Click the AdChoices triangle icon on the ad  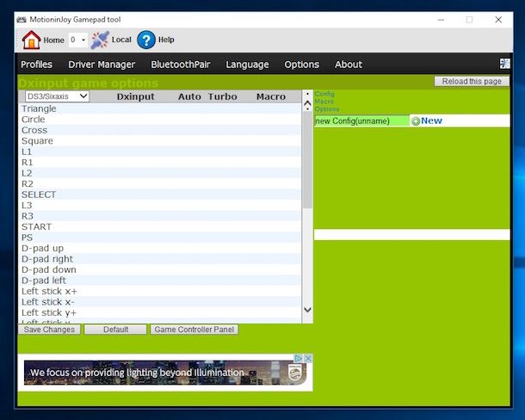(x=298, y=358)
